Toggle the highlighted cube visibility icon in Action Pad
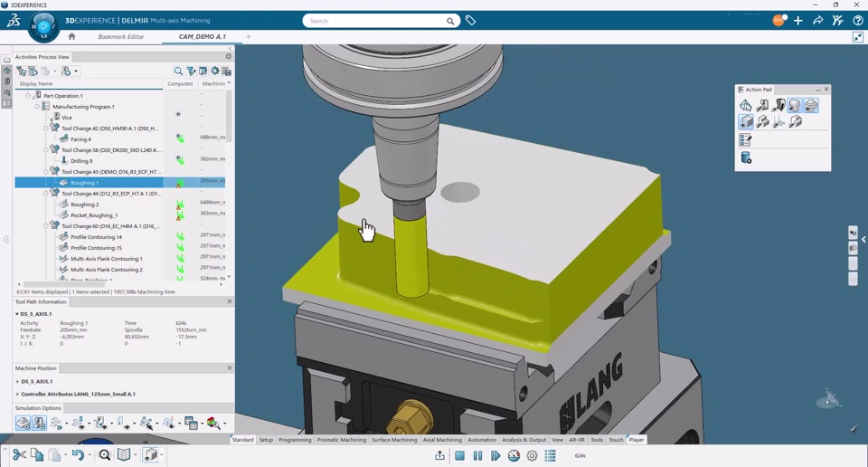Viewport: 868px width, 467px height. 746,121
